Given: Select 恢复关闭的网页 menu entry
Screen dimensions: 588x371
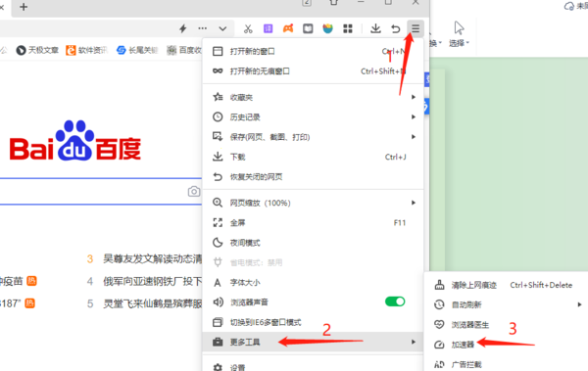Looking at the screenshot, I should 314,176.
